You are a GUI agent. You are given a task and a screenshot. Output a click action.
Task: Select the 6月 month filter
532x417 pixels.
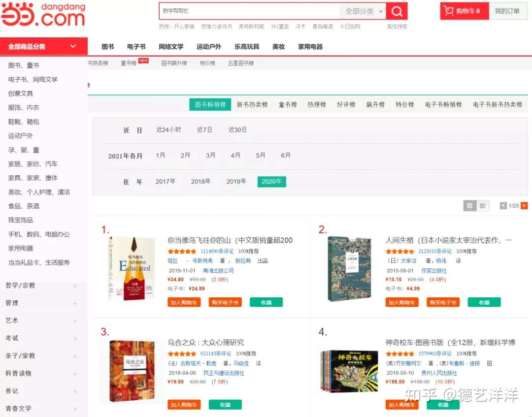pos(286,155)
